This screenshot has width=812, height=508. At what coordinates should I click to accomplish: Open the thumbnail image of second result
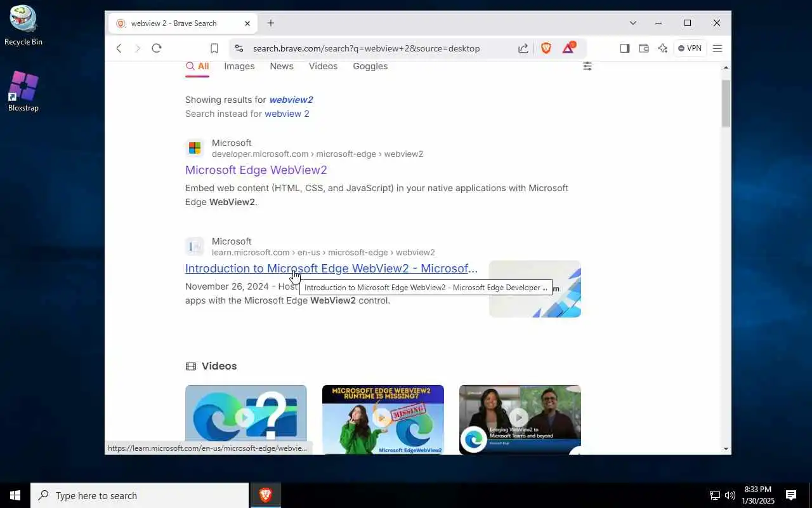[x=535, y=289]
